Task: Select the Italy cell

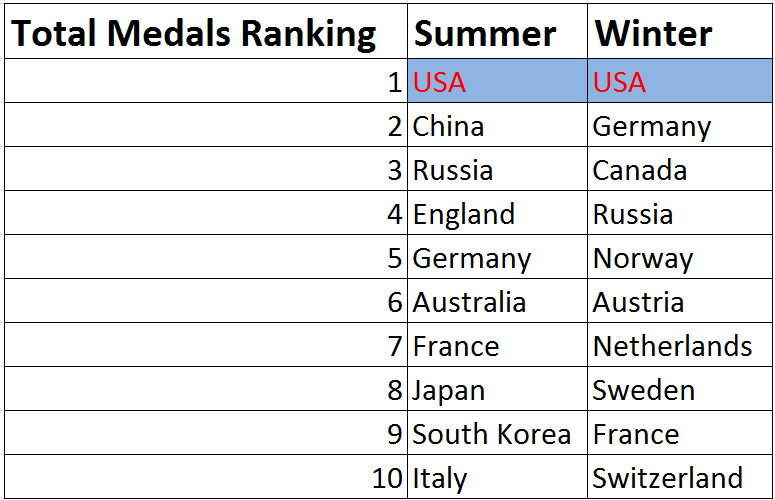Action: [x=497, y=478]
